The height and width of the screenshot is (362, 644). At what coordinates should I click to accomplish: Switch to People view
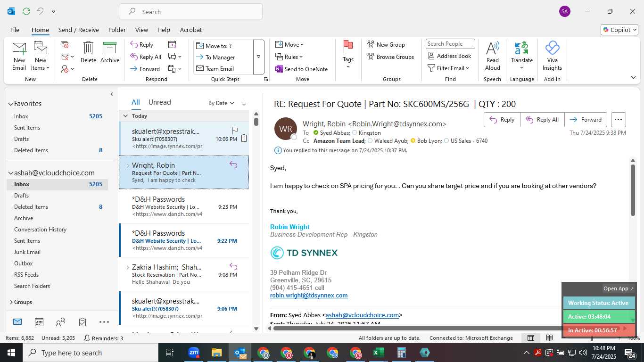(x=60, y=322)
